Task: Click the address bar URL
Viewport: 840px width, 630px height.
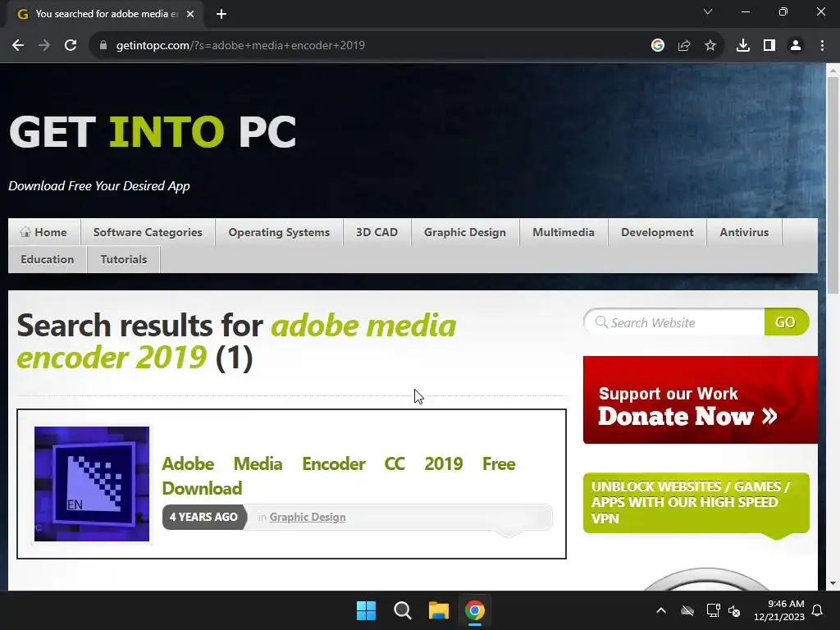Action: (x=240, y=46)
